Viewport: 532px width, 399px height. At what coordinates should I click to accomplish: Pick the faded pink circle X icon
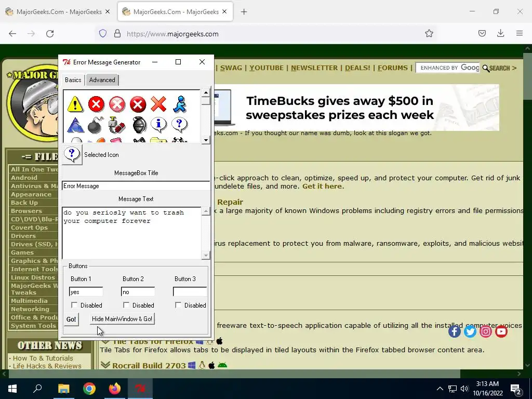coord(117,104)
